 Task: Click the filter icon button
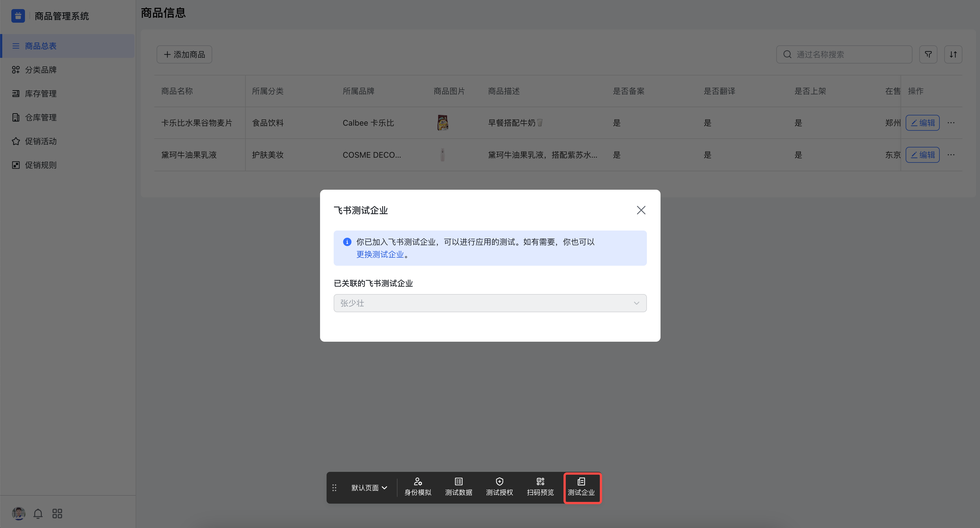click(928, 54)
